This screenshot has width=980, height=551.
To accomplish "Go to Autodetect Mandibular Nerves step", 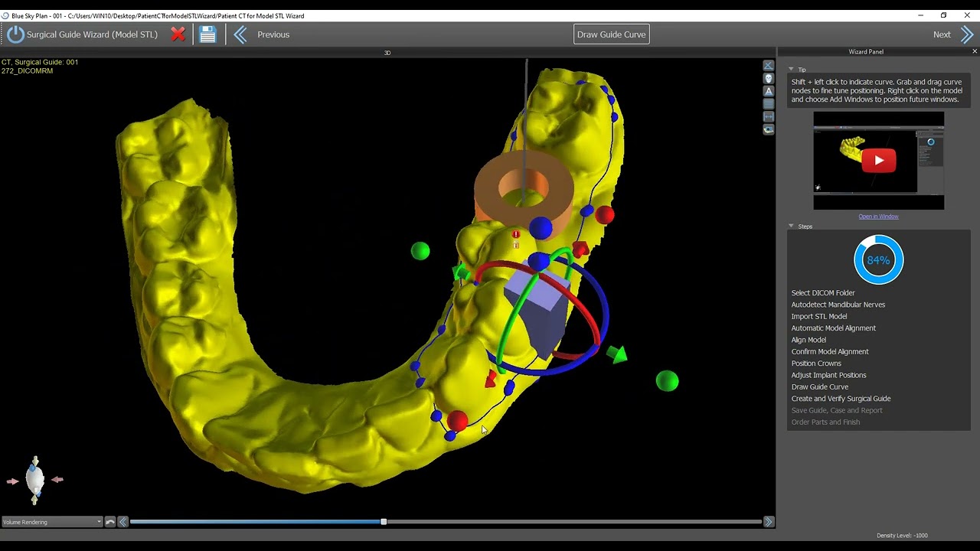I will tap(838, 305).
